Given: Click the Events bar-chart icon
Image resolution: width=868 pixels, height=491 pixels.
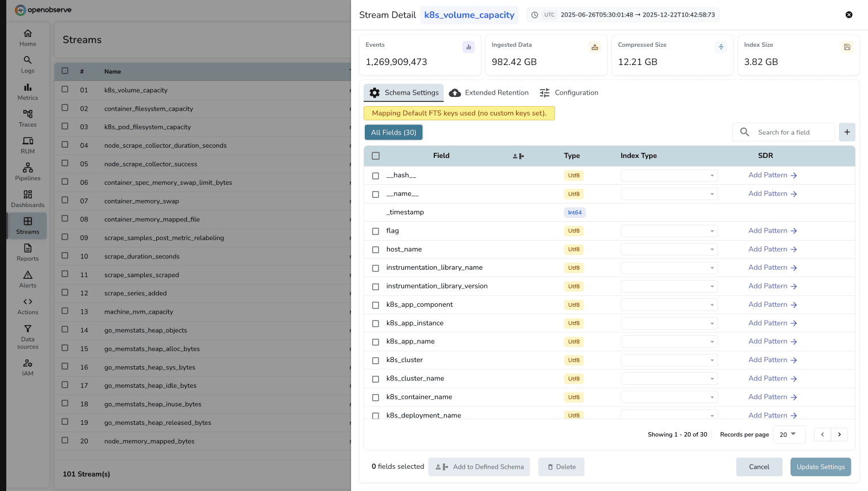Looking at the screenshot, I should (x=468, y=47).
